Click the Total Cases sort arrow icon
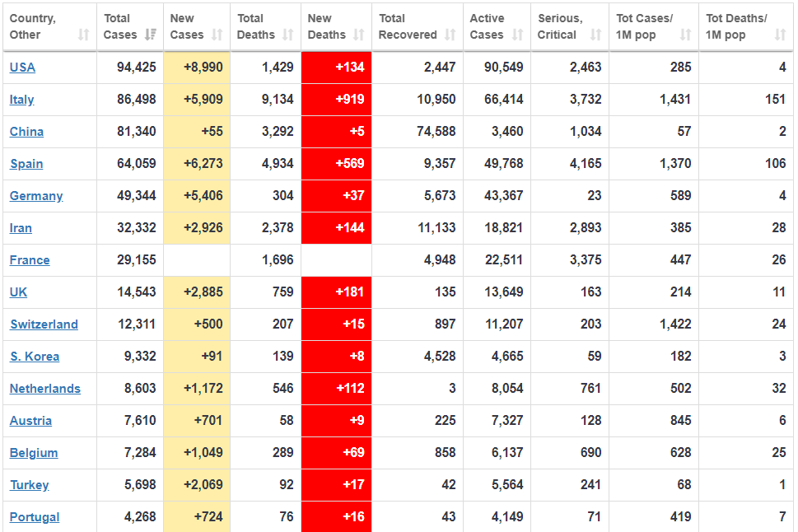Viewport: 798px width, 532px height. (x=151, y=35)
